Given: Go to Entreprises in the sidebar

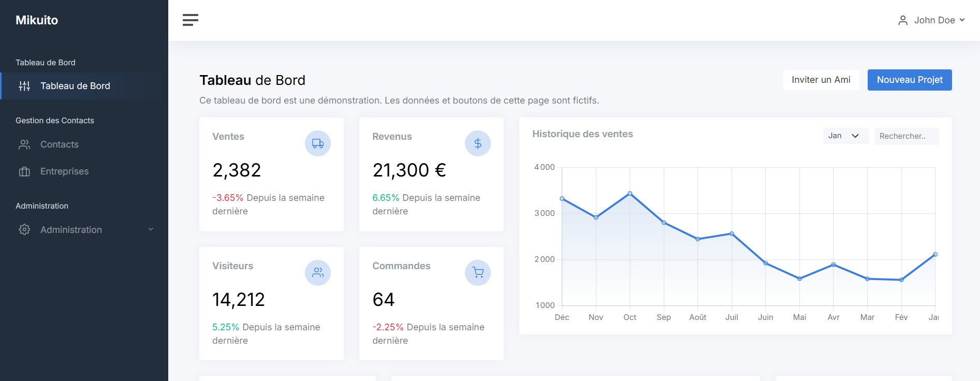Looking at the screenshot, I should pyautogui.click(x=64, y=171).
